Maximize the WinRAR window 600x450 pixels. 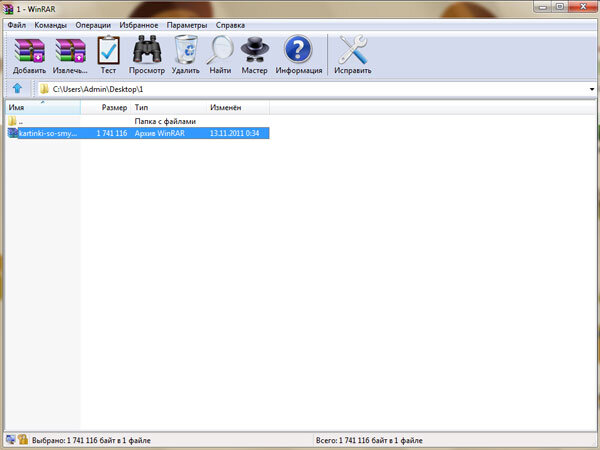560,7
